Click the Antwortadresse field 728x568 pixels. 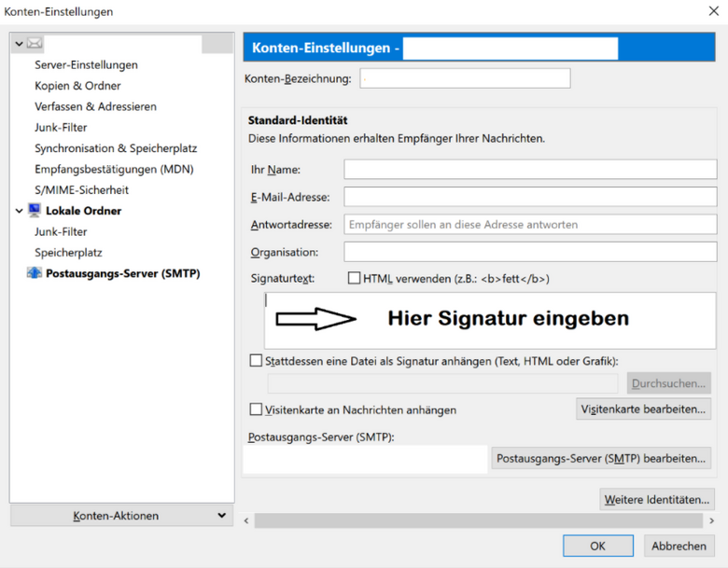tap(530, 225)
